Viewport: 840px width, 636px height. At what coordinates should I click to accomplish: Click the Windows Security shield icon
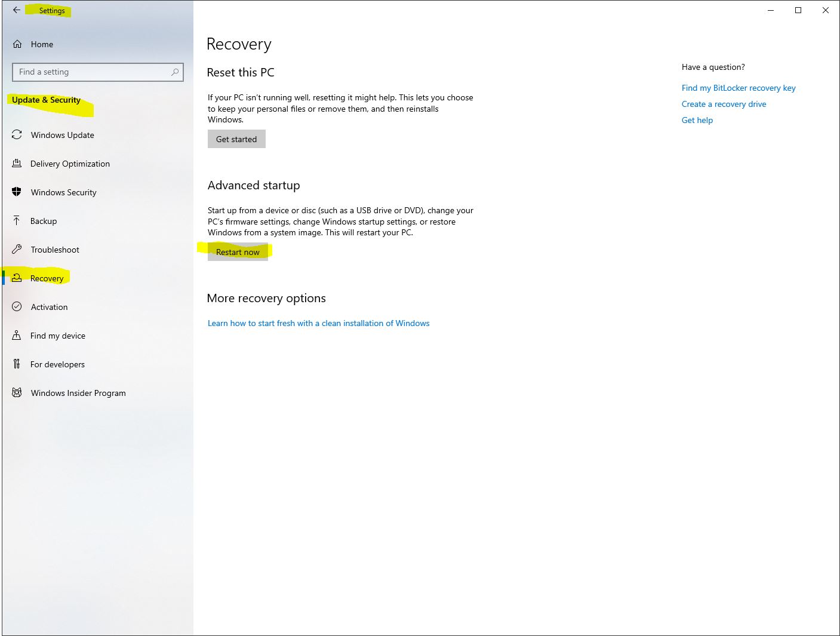(17, 192)
